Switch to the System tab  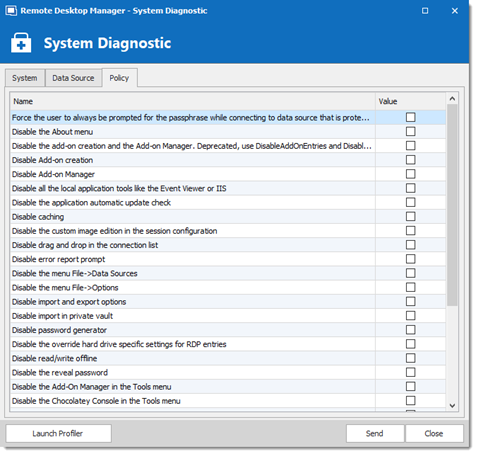(25, 78)
